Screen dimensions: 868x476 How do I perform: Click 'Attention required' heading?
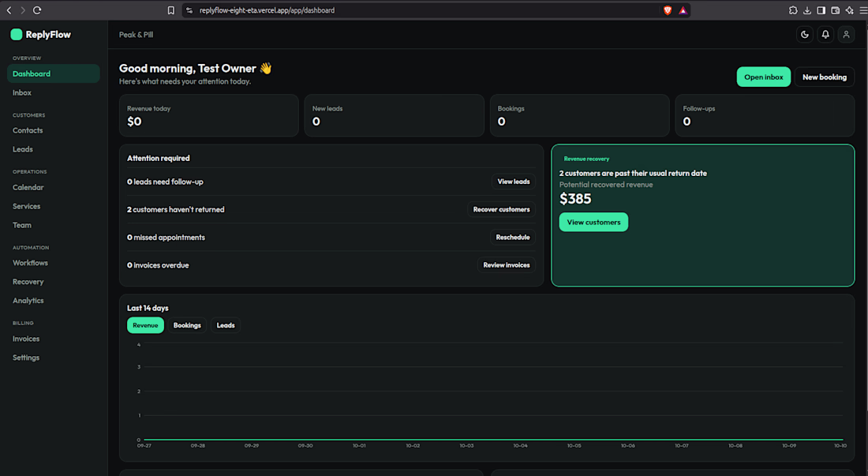[159, 158]
